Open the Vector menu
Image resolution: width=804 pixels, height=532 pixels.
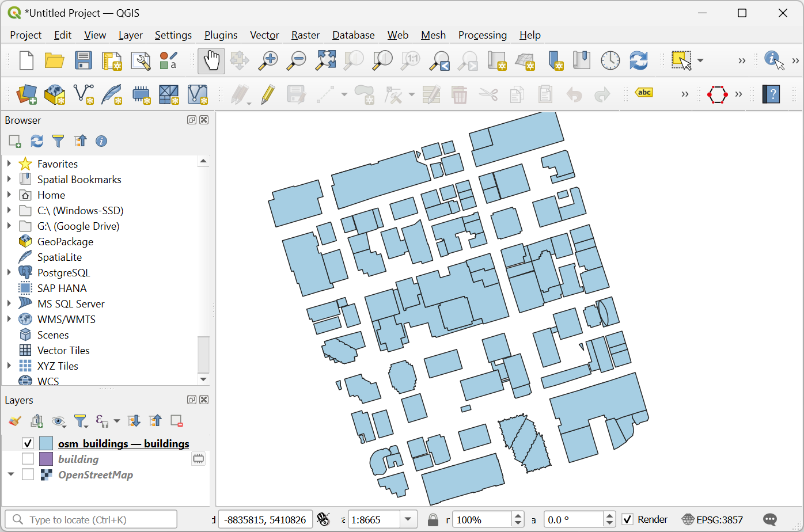click(264, 35)
